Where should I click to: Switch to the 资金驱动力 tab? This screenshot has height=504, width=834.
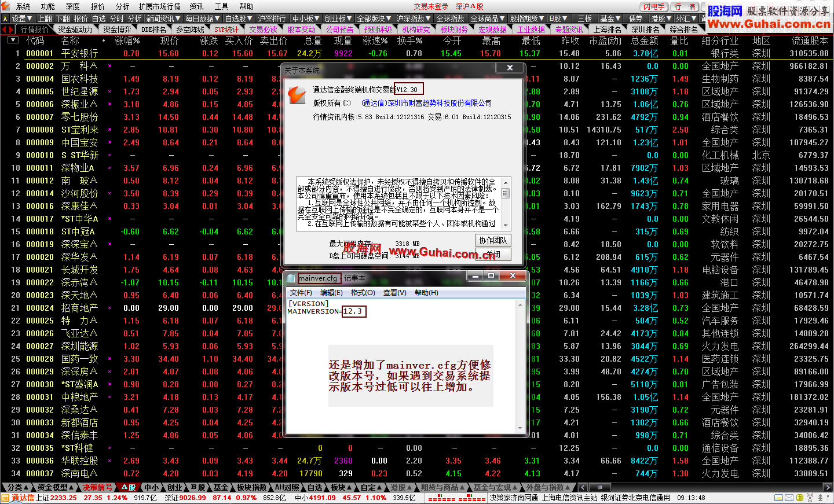[75, 30]
